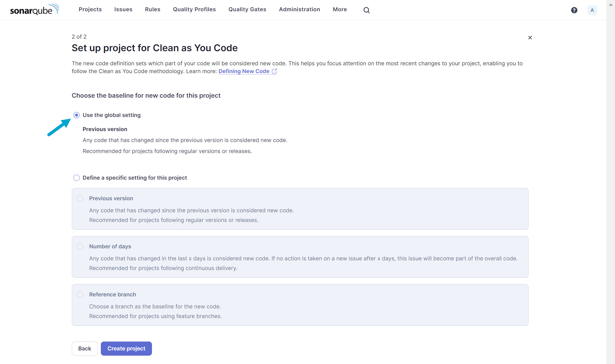Go to Projects in navigation
Viewport: 615px width, 364px height.
pyautogui.click(x=90, y=9)
